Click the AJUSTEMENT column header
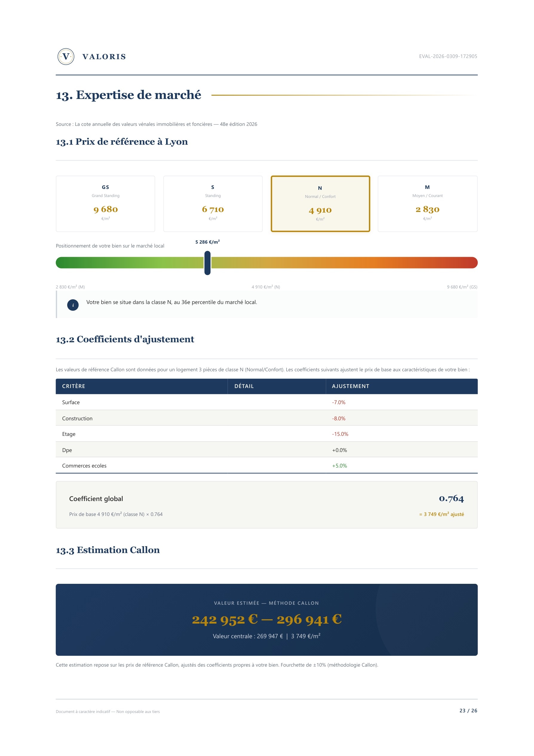Image resolution: width=534 pixels, height=756 pixels. [350, 386]
